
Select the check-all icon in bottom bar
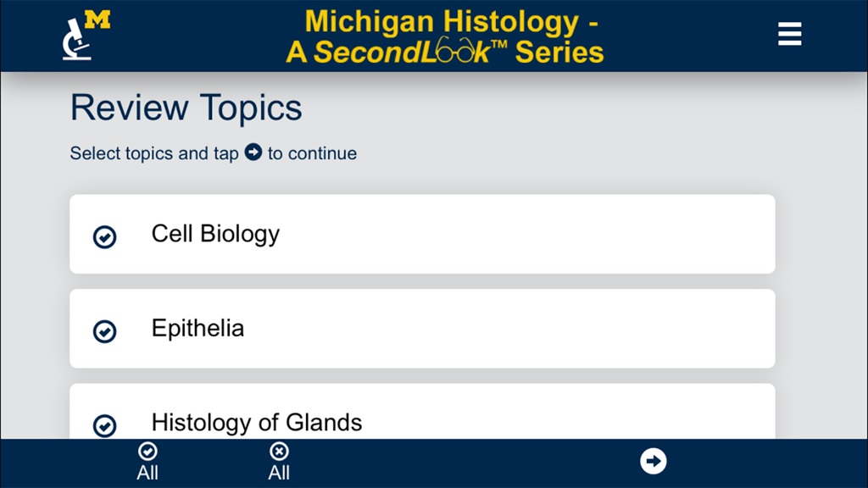147,452
